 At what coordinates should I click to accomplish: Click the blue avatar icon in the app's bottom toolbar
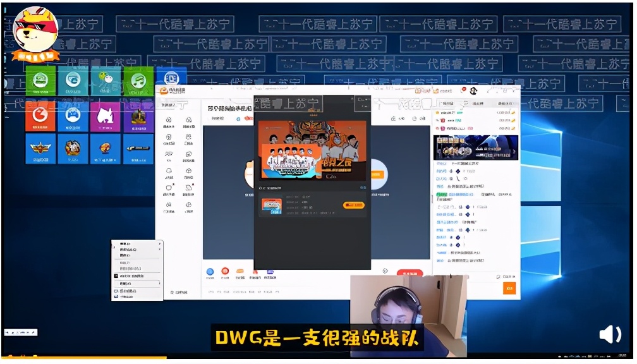210,270
